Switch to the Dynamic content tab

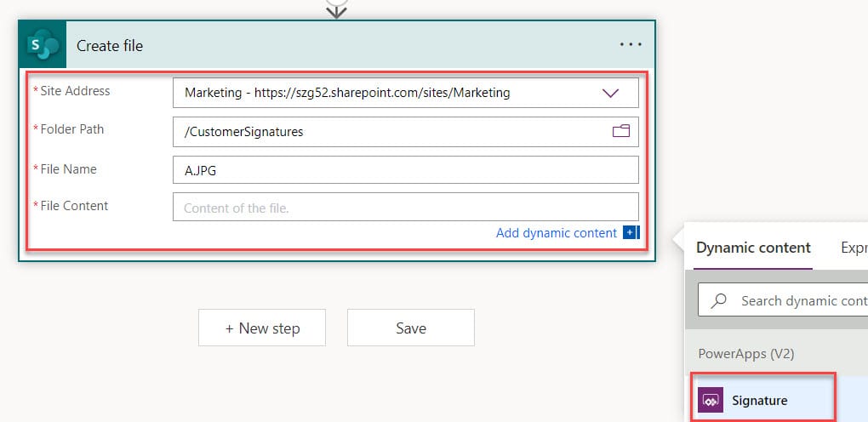coord(753,248)
